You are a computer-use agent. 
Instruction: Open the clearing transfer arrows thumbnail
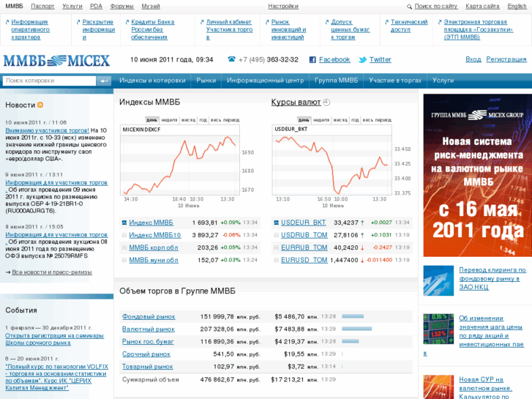click(438, 280)
